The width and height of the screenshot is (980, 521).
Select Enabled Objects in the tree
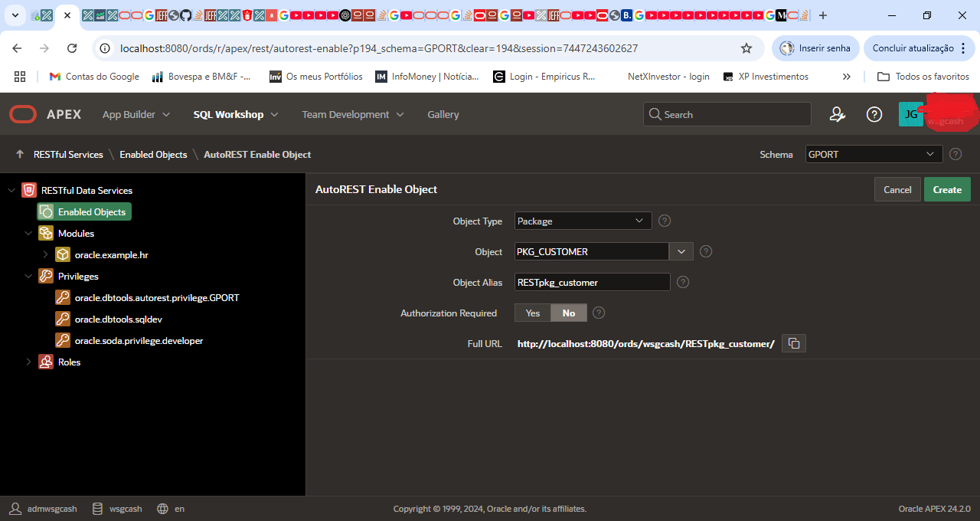84,211
